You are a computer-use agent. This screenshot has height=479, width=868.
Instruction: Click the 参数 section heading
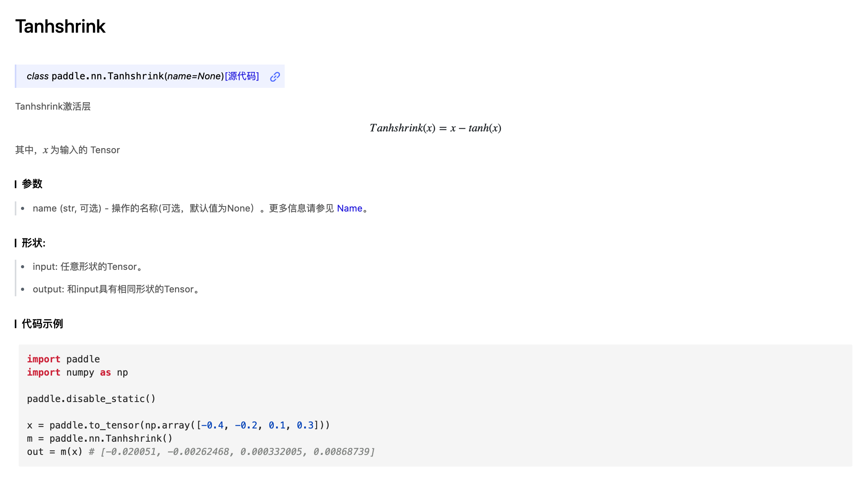32,184
